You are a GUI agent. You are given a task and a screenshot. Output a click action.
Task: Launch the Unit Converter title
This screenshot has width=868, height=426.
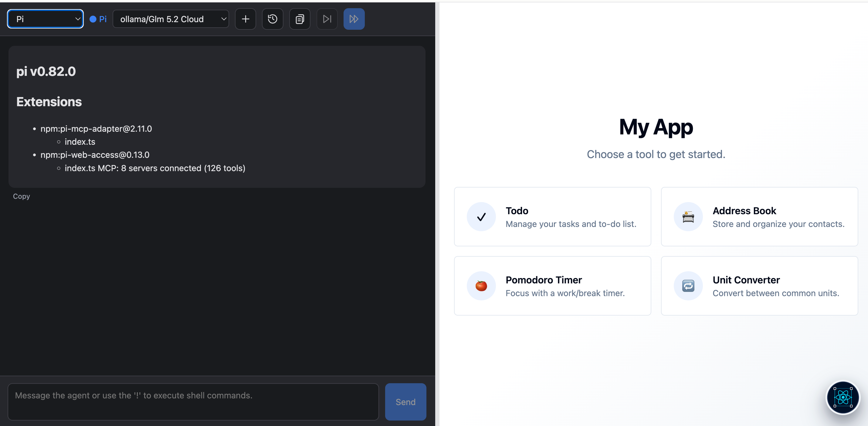click(x=746, y=279)
